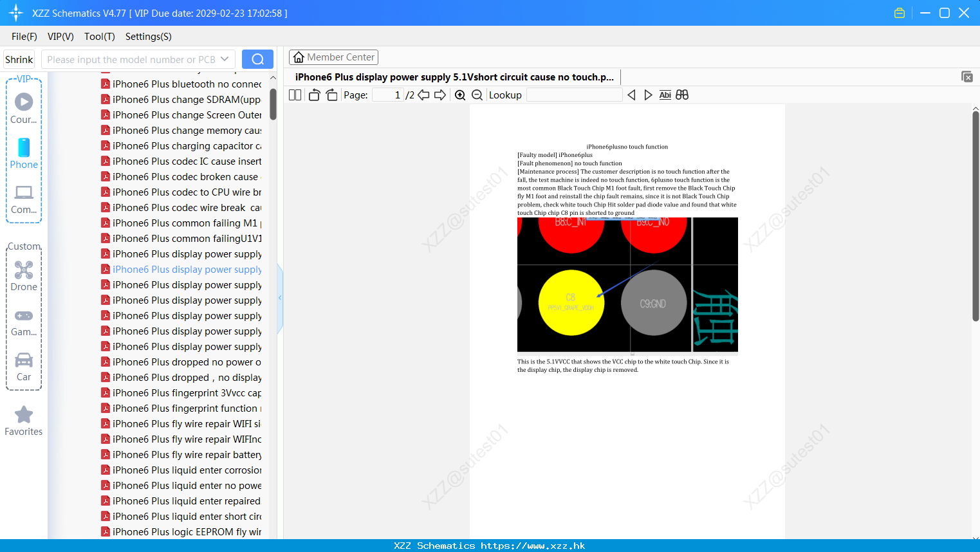Image resolution: width=980 pixels, height=552 pixels.
Task: Click the scroll-up arrow of file list
Action: click(273, 78)
